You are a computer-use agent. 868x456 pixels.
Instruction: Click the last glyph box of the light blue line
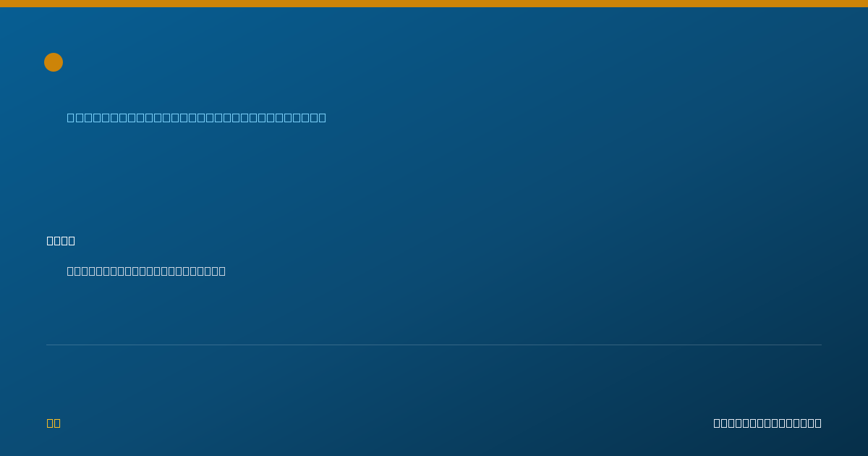tap(323, 117)
